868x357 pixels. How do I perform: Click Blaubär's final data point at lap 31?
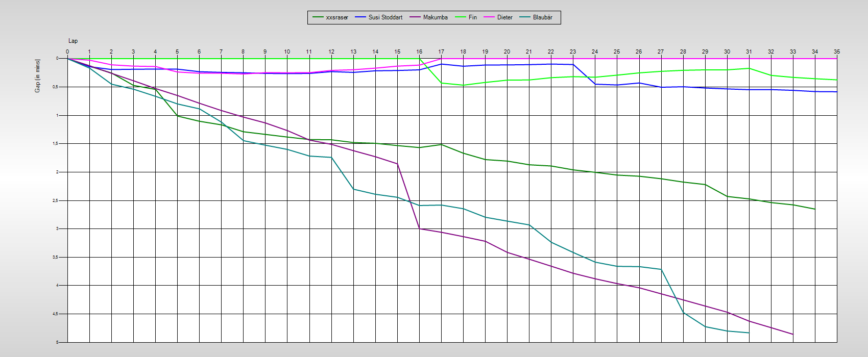(749, 333)
